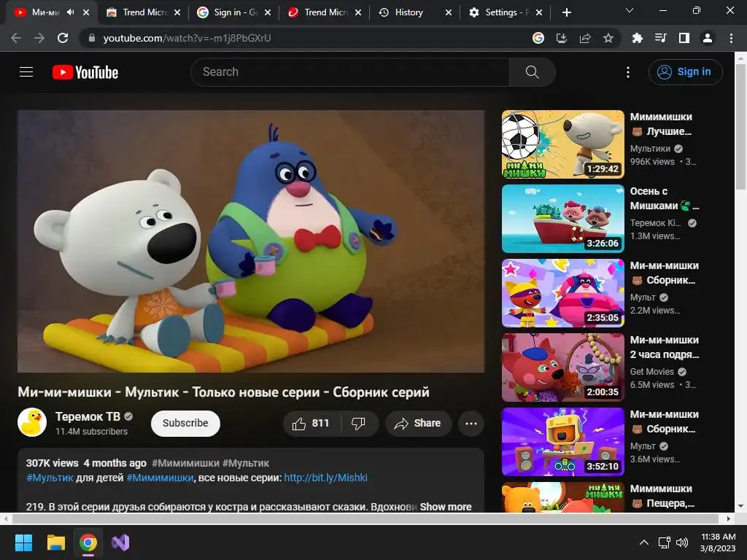Switch to the Settings tab
The image size is (747, 560).
[x=506, y=12]
